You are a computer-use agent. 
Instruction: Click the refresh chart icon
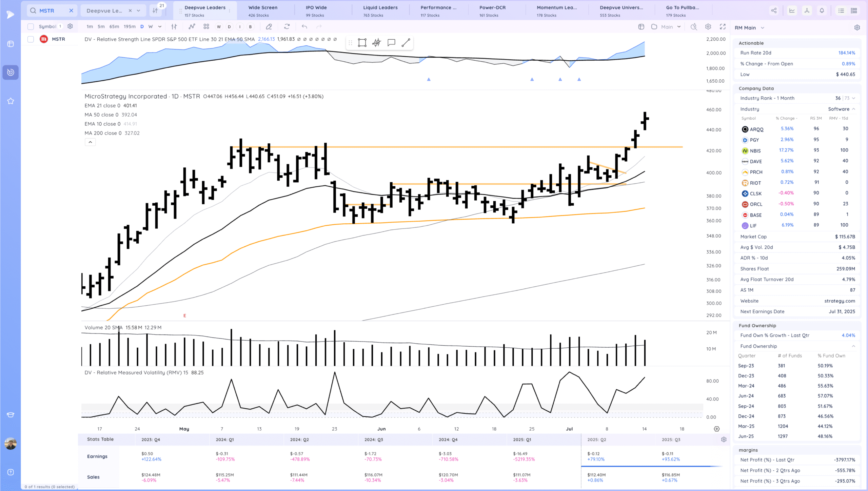[x=287, y=26]
